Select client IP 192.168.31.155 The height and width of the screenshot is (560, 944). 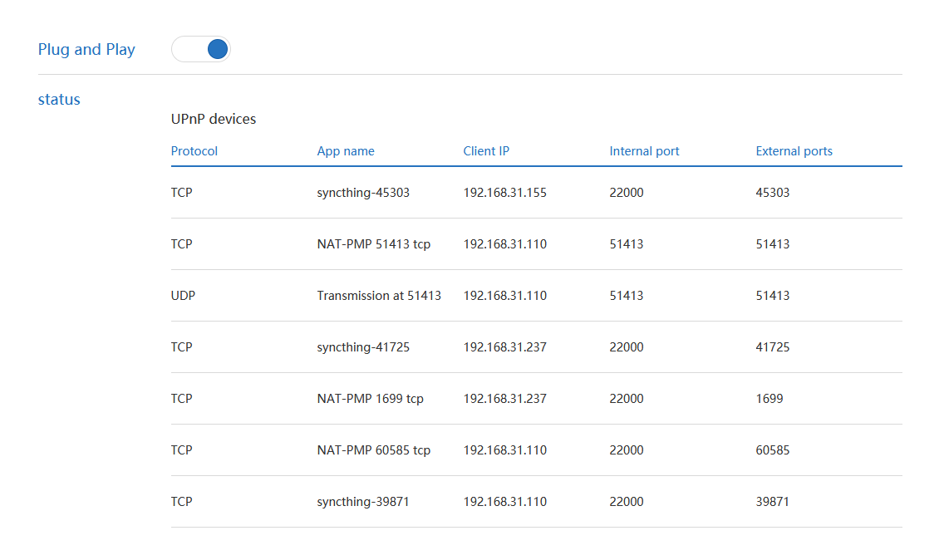504,193
